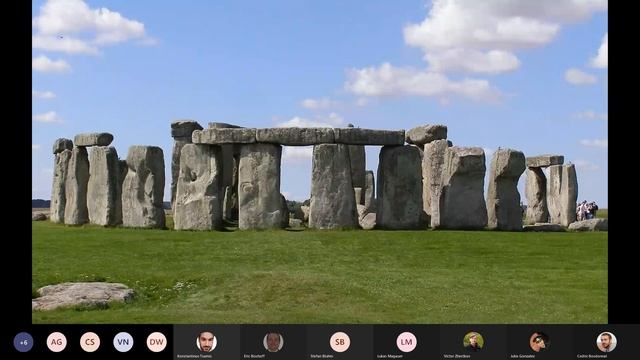Viewport: 640px width, 360px height.
Task: Click the Cedric name label
Action: click(x=592, y=356)
